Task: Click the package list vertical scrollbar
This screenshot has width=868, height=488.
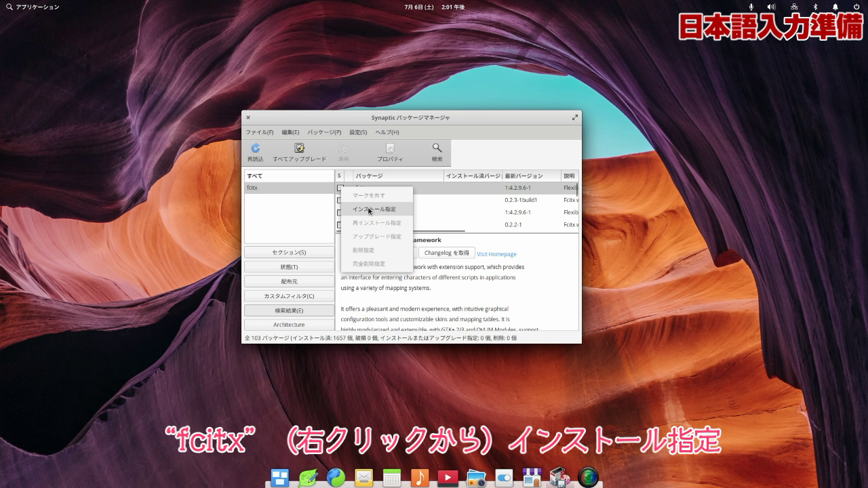Action: (x=577, y=190)
